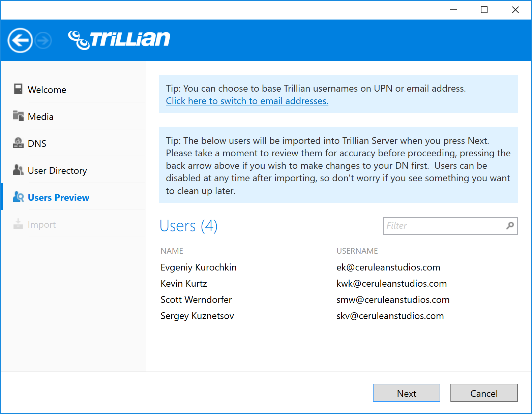This screenshot has height=414, width=532.
Task: Click the Cancel button
Action: click(484, 393)
